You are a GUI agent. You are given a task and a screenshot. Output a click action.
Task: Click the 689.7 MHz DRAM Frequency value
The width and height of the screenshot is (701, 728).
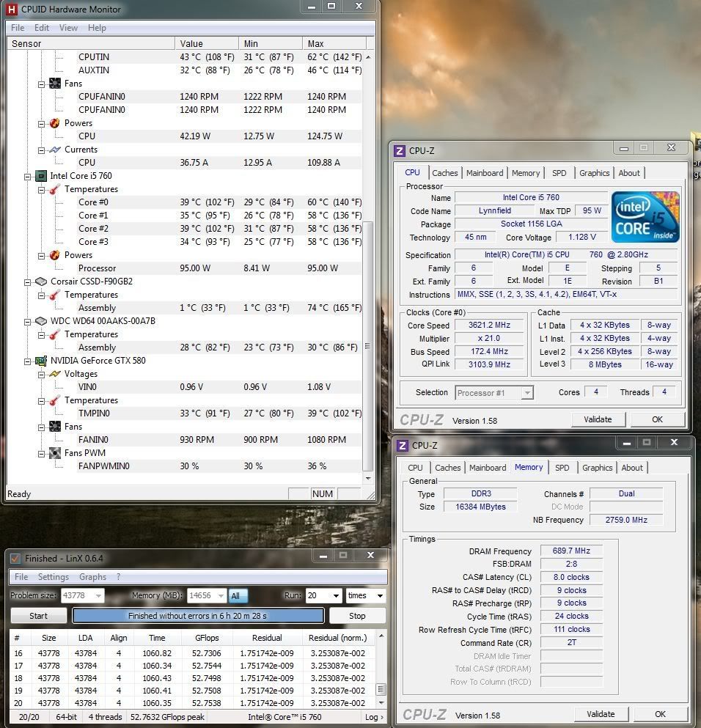pyautogui.click(x=571, y=551)
